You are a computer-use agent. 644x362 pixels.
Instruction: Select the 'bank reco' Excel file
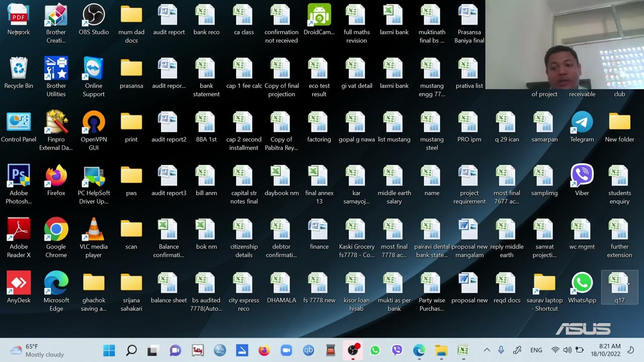[206, 20]
